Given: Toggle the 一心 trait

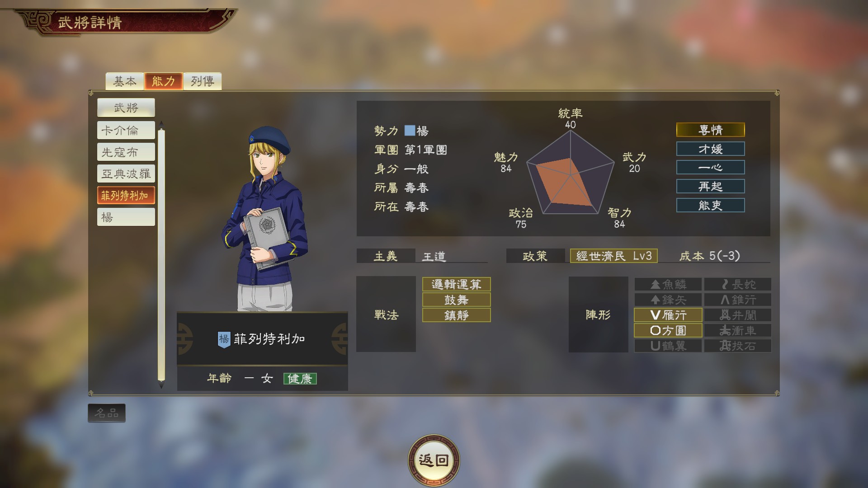Looking at the screenshot, I should point(710,167).
